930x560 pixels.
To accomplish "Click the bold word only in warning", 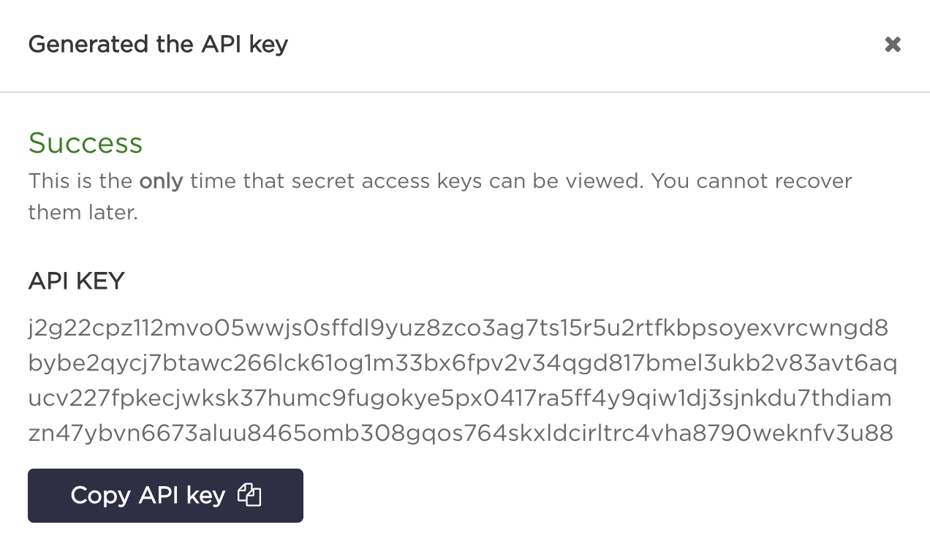I will (x=162, y=181).
